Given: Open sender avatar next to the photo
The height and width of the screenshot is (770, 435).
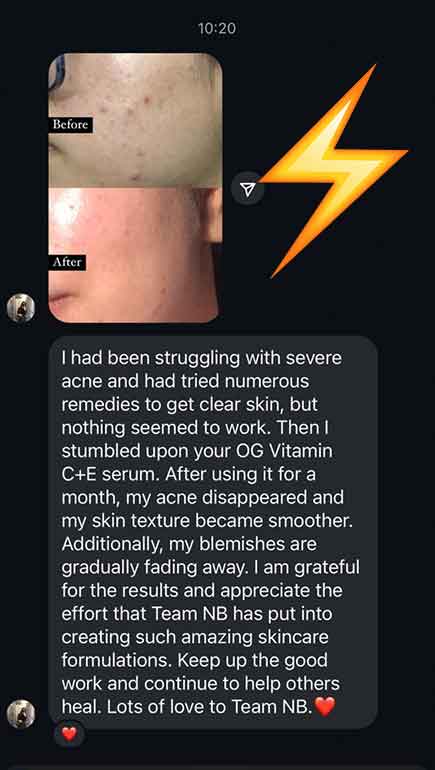Looking at the screenshot, I should coord(21,308).
